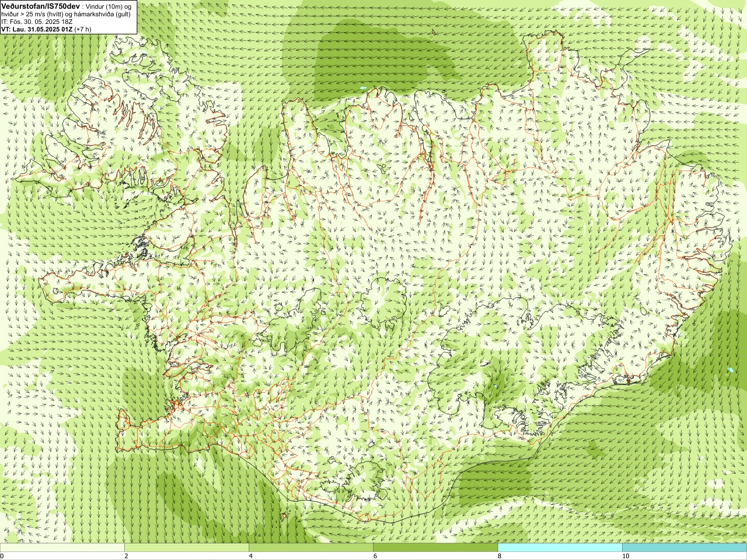Select the dark green 6–8 m/s color band
Image resolution: width=747 pixels, height=560 pixels.
point(435,548)
